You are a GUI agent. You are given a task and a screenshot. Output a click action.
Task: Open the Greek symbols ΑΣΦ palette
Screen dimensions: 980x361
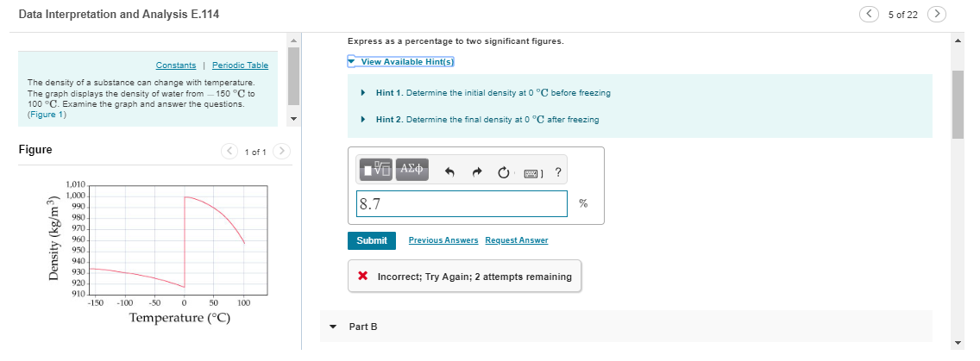point(411,169)
